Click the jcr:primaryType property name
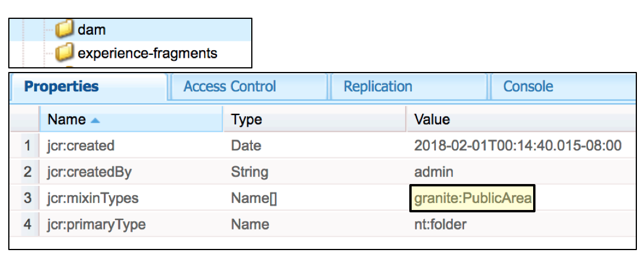 [97, 225]
